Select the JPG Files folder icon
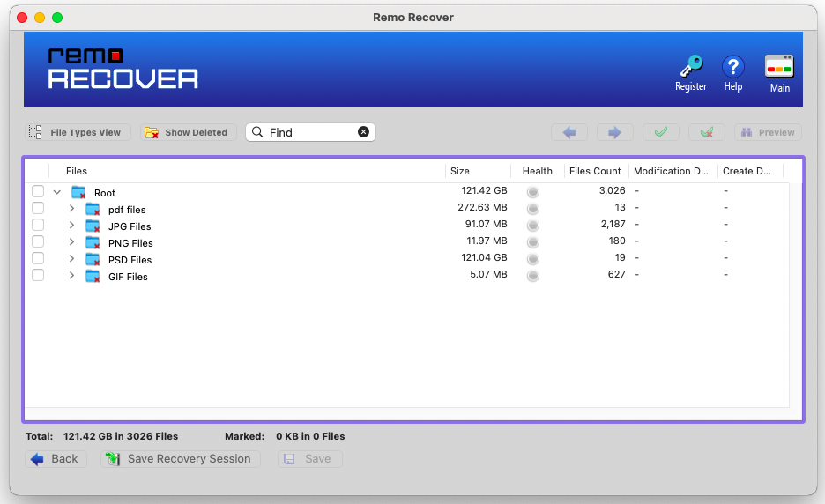The width and height of the screenshot is (825, 504). point(93,226)
